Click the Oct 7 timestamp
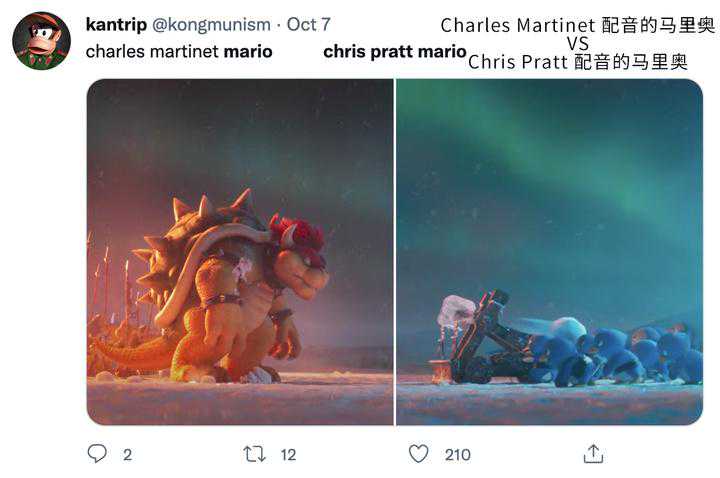 [308, 24]
